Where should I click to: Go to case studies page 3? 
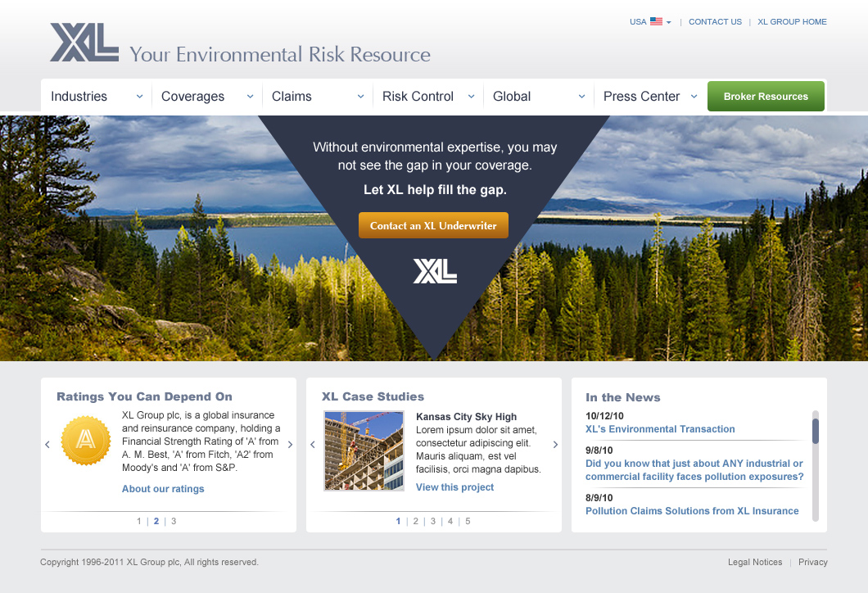coord(433,521)
